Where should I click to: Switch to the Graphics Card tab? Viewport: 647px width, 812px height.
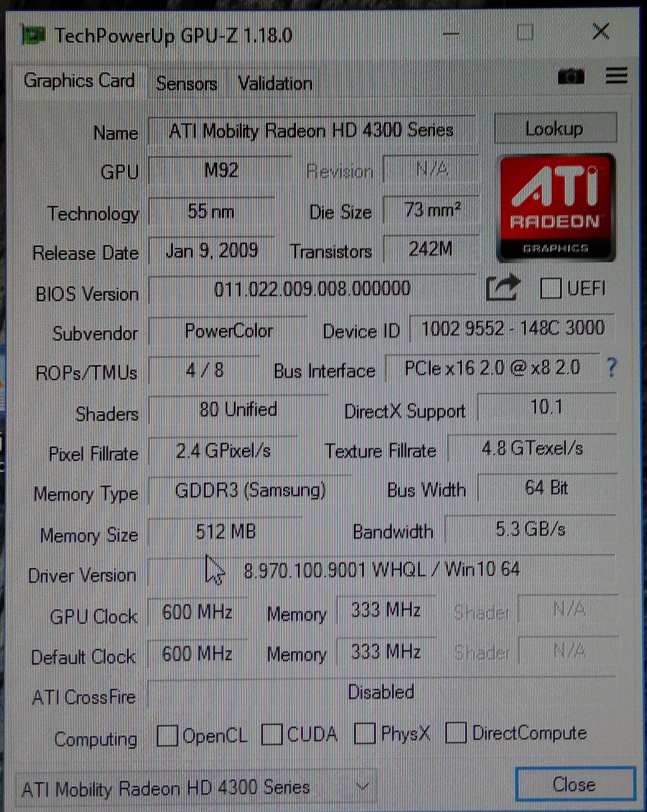coord(79,81)
